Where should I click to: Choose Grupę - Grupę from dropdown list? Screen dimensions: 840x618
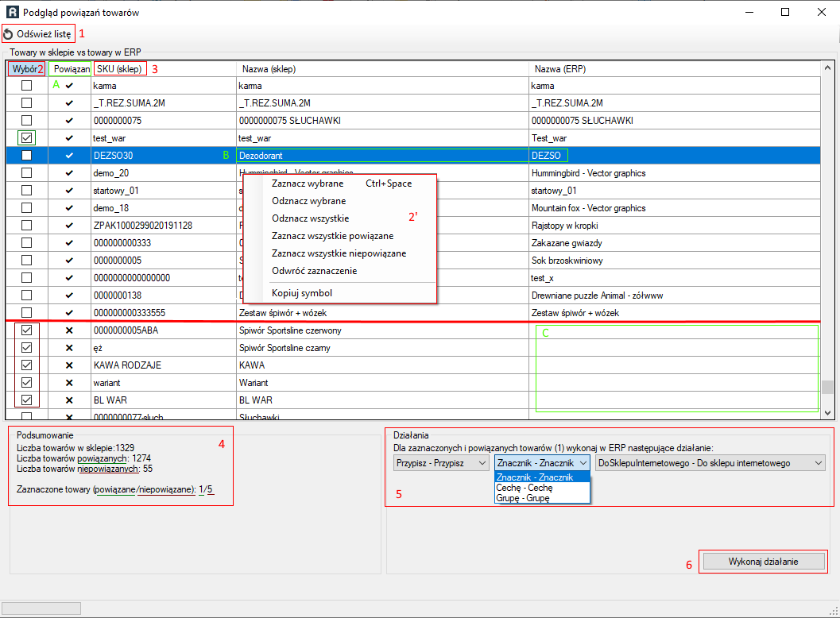point(542,498)
